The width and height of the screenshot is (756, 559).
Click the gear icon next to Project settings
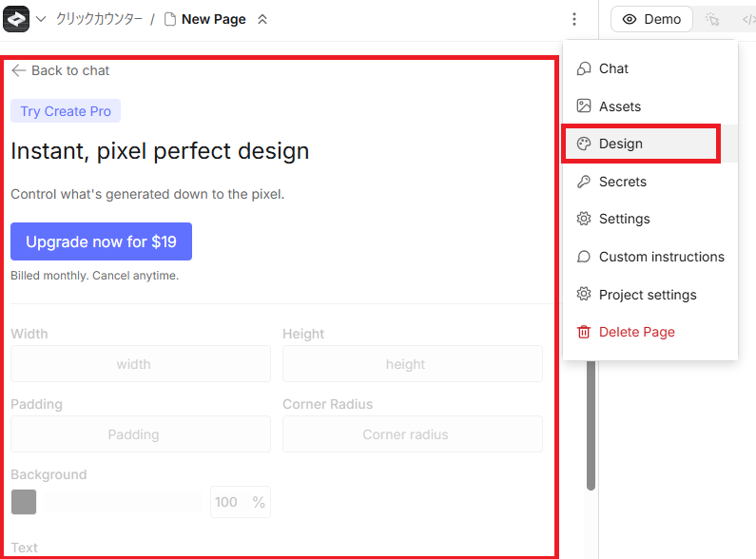click(583, 294)
